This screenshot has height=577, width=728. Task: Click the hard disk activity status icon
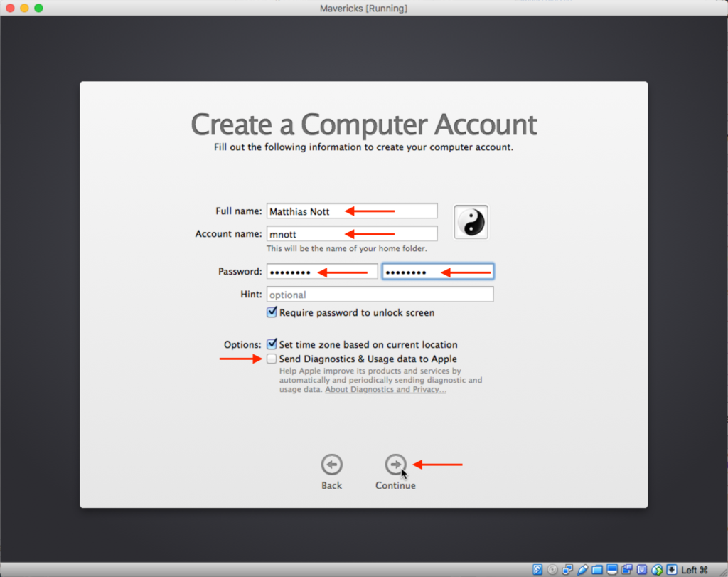click(x=537, y=570)
